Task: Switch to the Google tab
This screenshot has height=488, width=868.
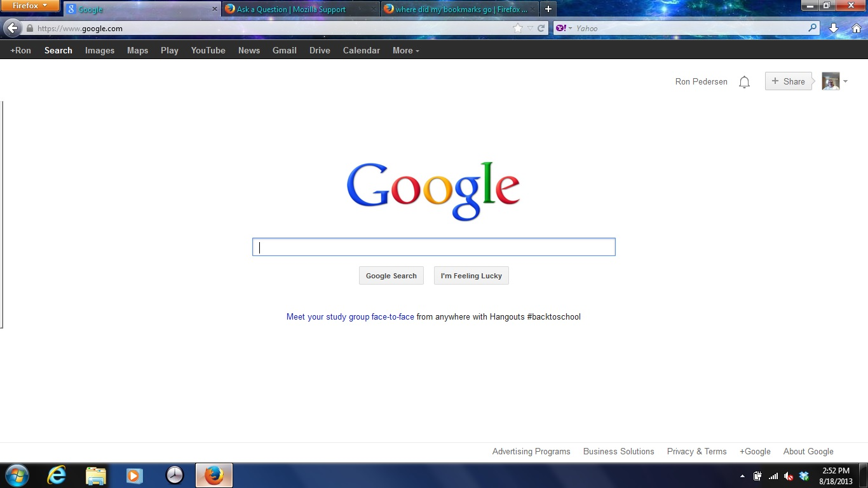Action: click(x=142, y=9)
